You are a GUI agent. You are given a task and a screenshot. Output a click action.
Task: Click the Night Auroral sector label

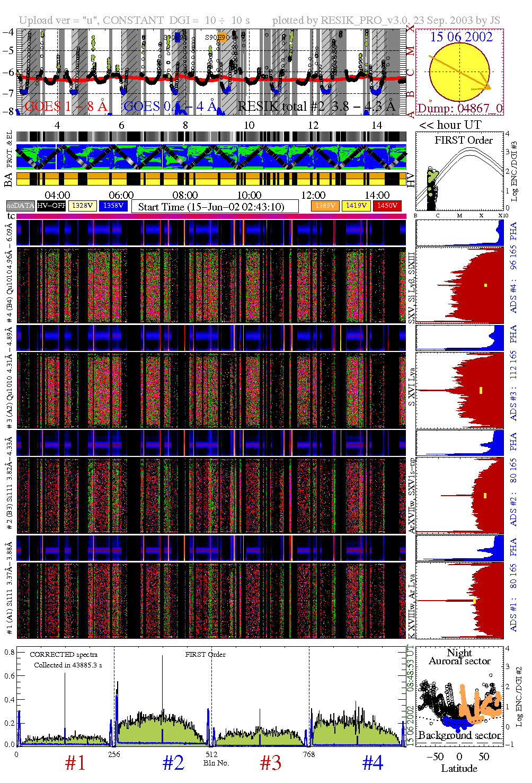point(459,657)
